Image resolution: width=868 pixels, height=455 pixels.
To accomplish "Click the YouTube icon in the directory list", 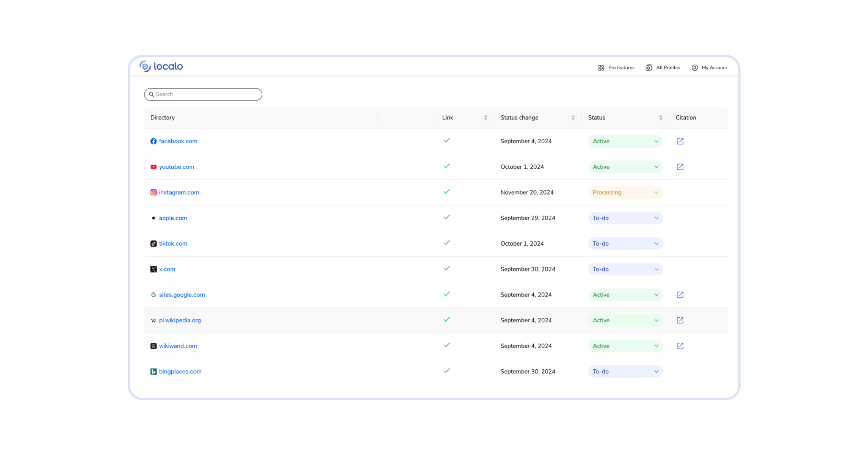I will 153,166.
